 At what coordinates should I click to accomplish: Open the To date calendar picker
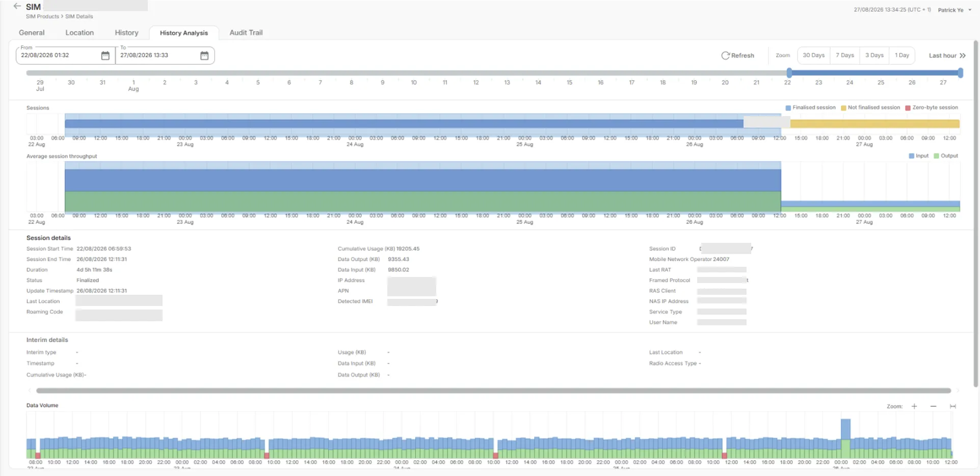[204, 55]
